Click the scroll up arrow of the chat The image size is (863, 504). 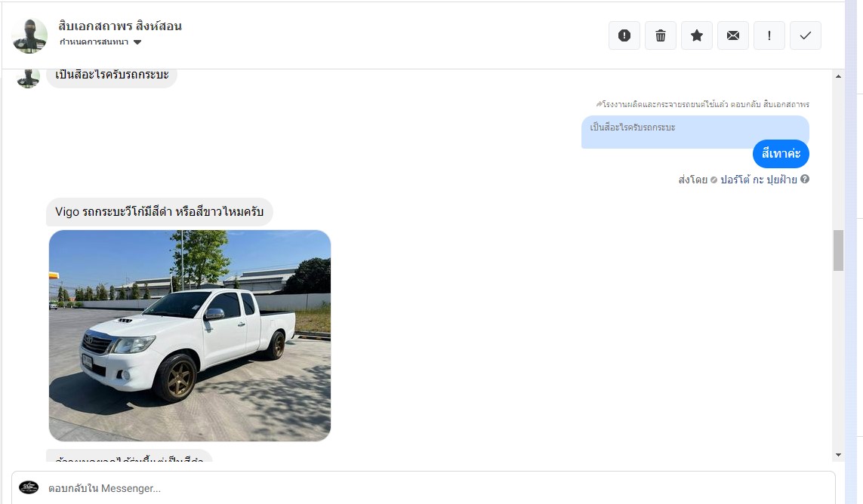coord(838,76)
